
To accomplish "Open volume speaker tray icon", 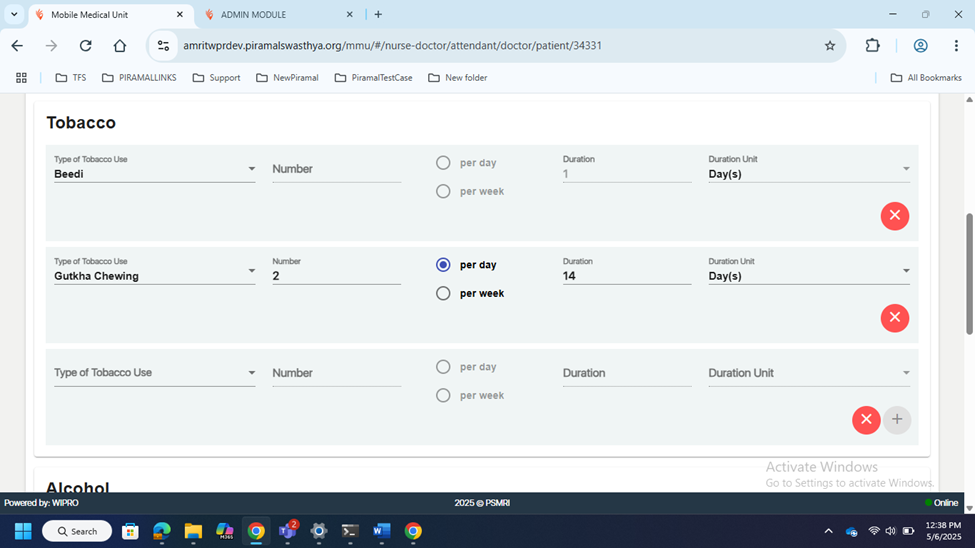I will tap(890, 531).
